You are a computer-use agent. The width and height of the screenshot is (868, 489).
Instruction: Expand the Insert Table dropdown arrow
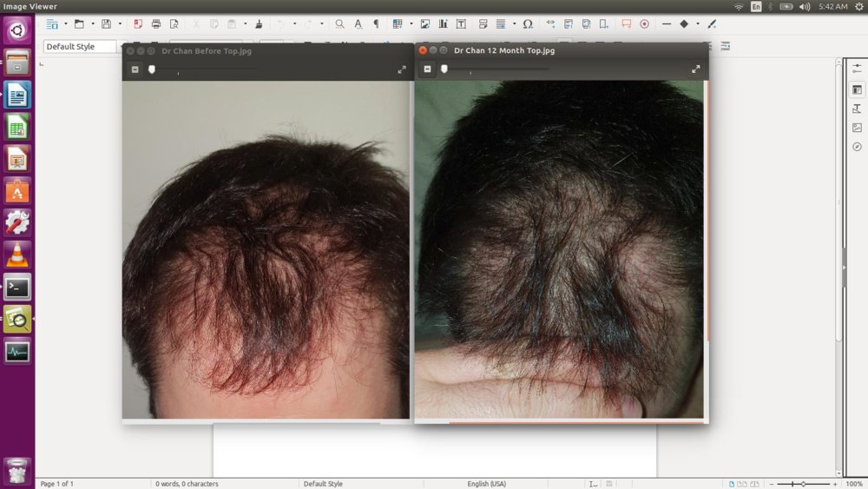411,24
